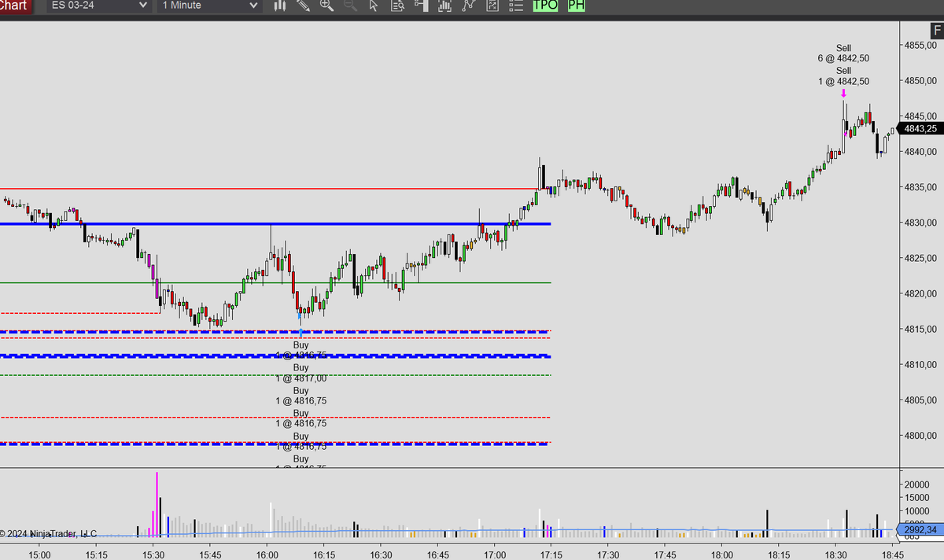Click the 4830,00 price axis label
The width and height of the screenshot is (944, 560).
point(920,223)
